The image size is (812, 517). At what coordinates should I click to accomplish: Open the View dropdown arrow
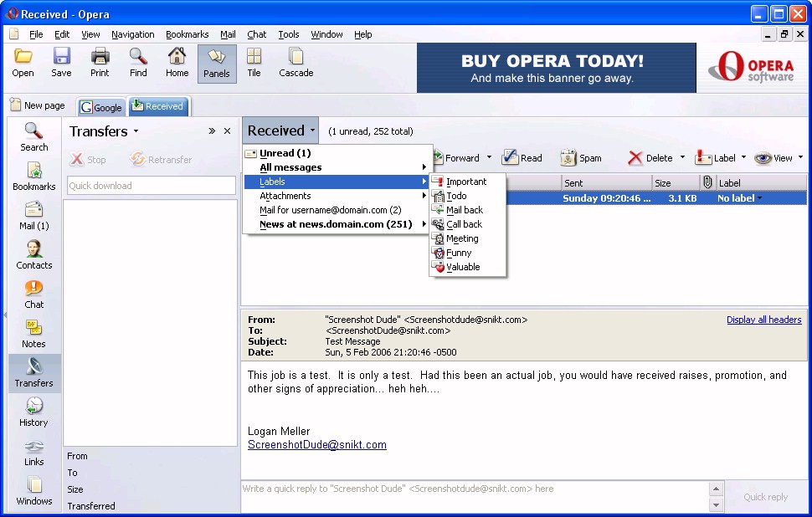[800, 156]
